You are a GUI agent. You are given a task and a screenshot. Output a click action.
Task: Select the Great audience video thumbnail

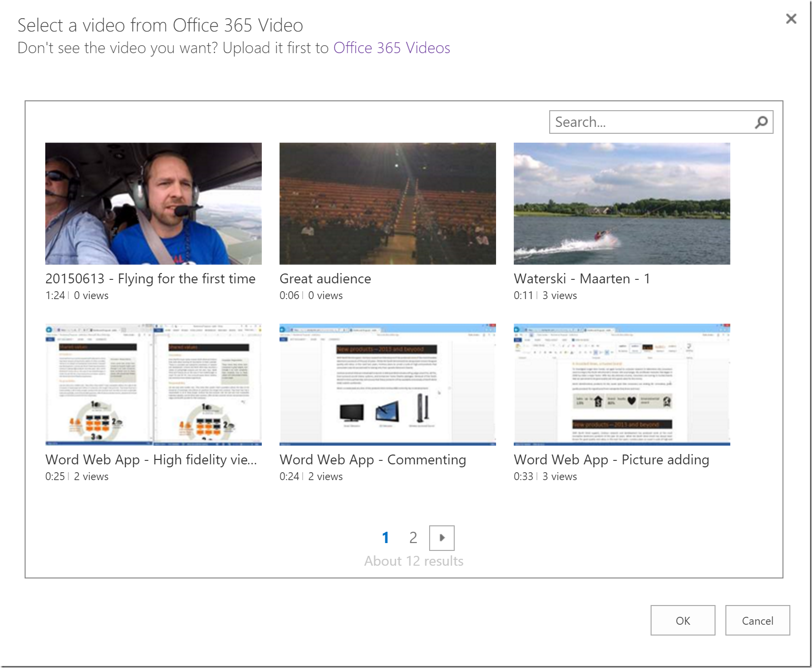pos(388,204)
